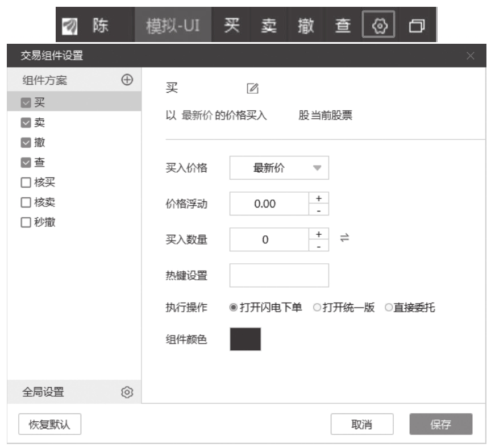Enable the 核买 component checkbox
Viewport: 491px width, 448px height.
tap(26, 182)
